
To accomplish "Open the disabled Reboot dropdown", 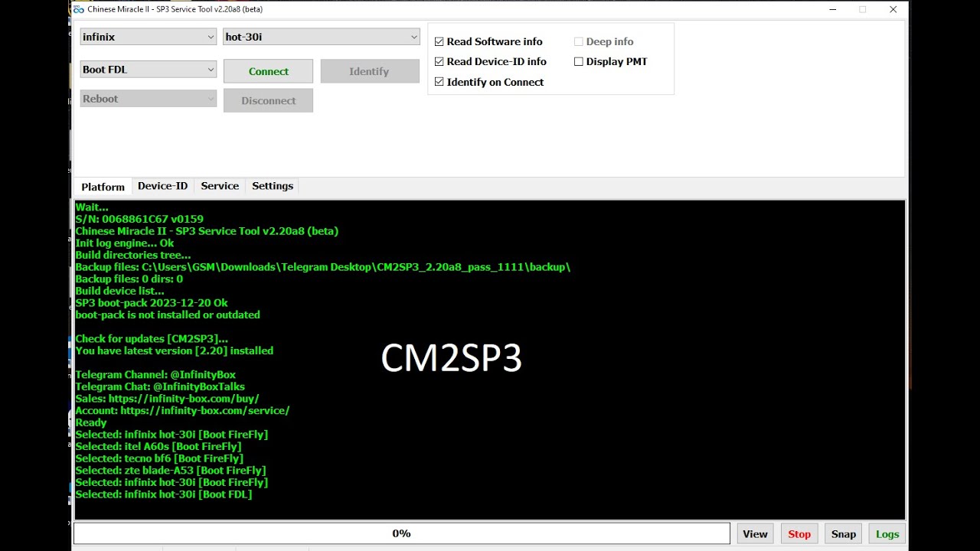I will tap(149, 99).
